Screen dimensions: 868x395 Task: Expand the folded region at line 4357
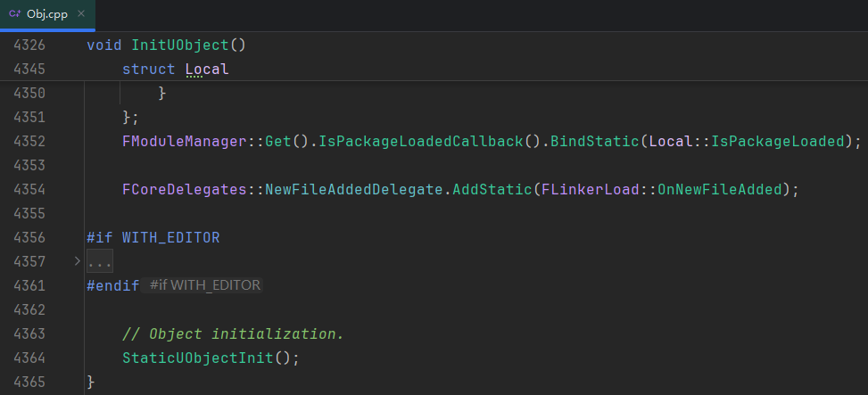tap(77, 262)
